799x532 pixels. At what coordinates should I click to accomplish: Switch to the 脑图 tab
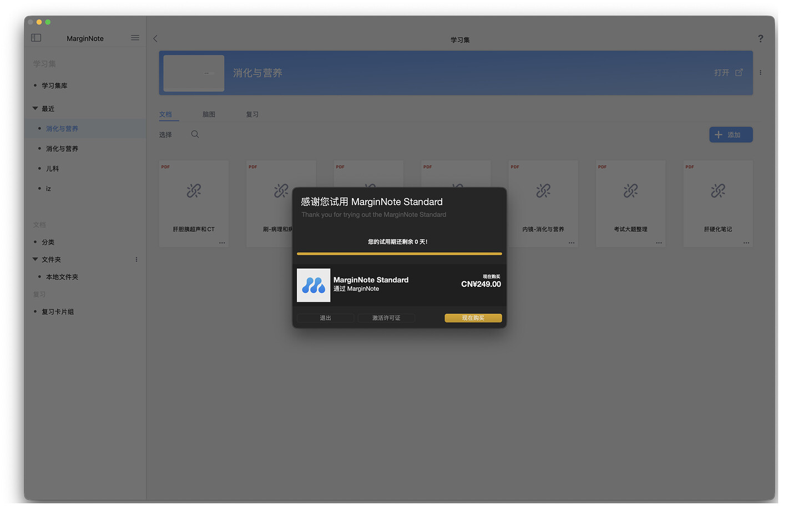[209, 114]
